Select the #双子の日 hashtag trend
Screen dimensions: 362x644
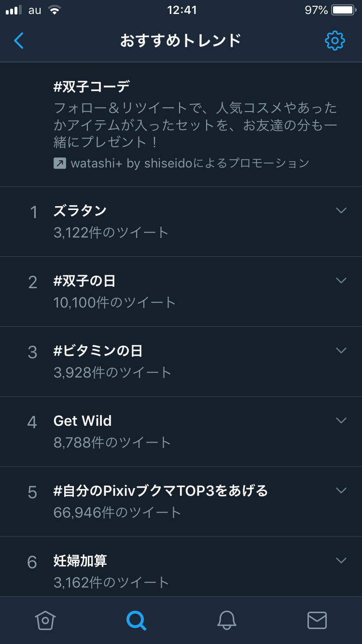pos(84,281)
